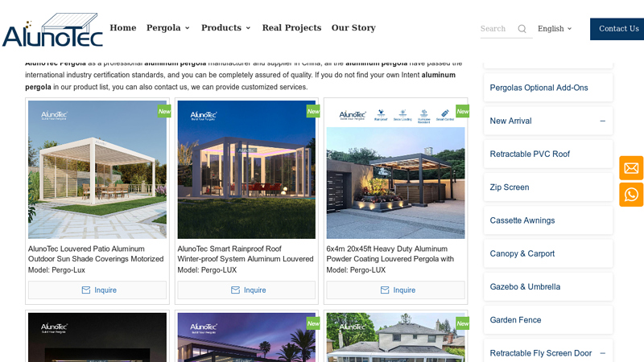Open the Smart Rainproof Roof pergola thumbnail

246,170
